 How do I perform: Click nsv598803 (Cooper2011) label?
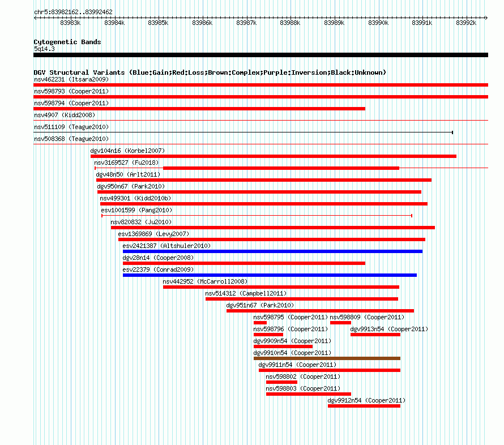pyautogui.click(x=303, y=388)
